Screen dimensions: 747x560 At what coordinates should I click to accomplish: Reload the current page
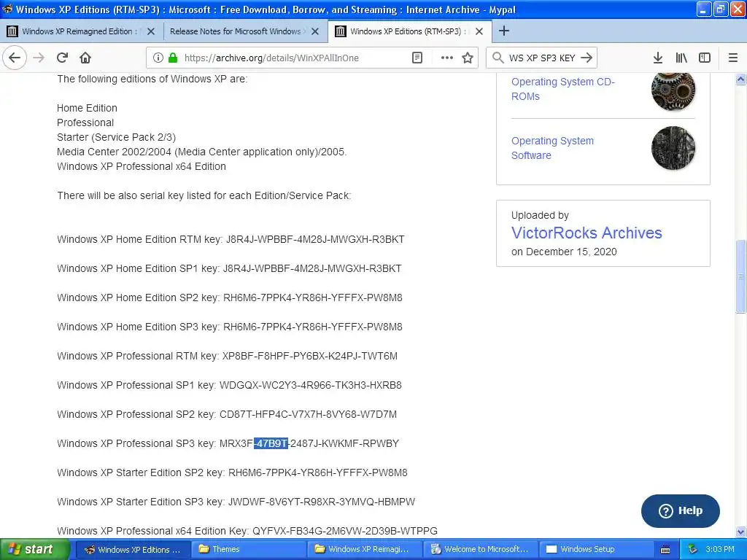[63, 58]
